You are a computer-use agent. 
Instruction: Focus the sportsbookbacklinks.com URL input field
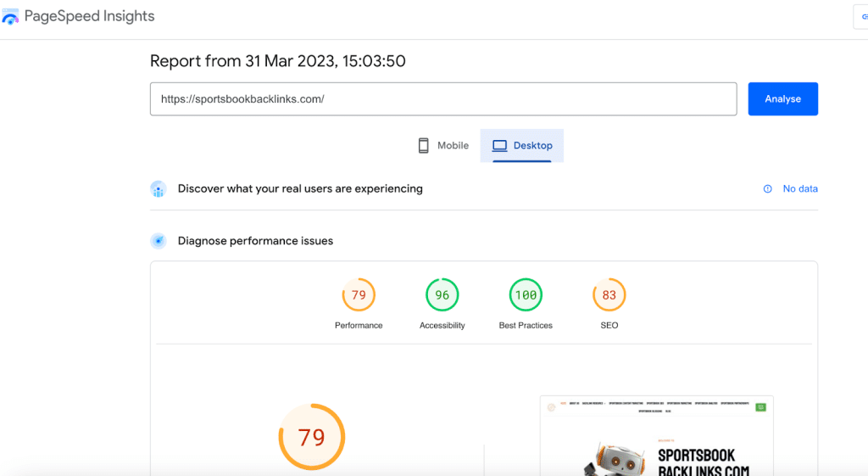[442, 98]
